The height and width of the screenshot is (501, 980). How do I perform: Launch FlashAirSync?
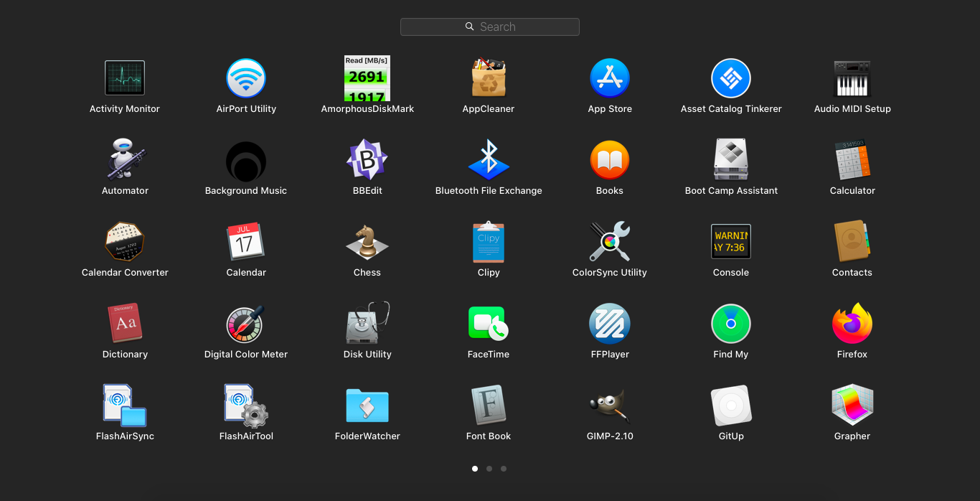125,406
